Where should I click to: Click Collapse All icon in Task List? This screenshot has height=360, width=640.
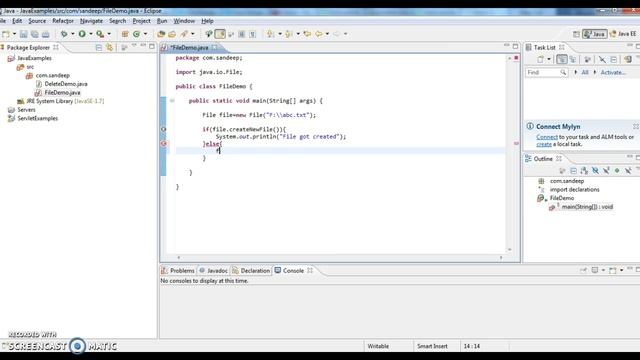coord(613,60)
